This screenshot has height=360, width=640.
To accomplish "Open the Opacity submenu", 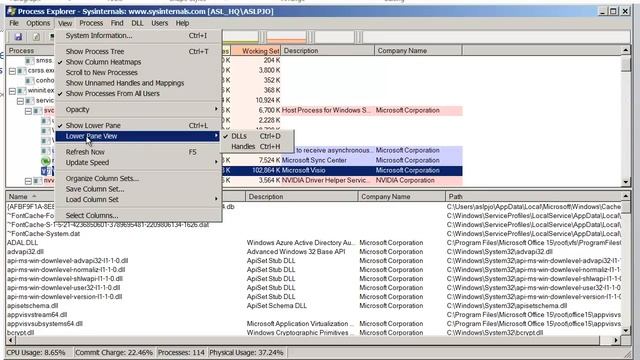I will [138, 109].
